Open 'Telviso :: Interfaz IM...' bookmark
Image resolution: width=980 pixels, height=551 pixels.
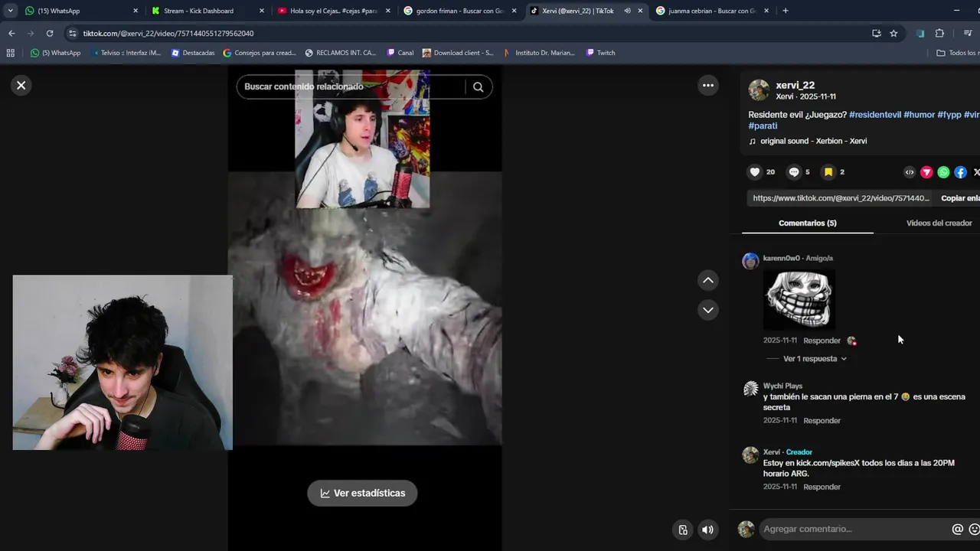click(x=126, y=53)
